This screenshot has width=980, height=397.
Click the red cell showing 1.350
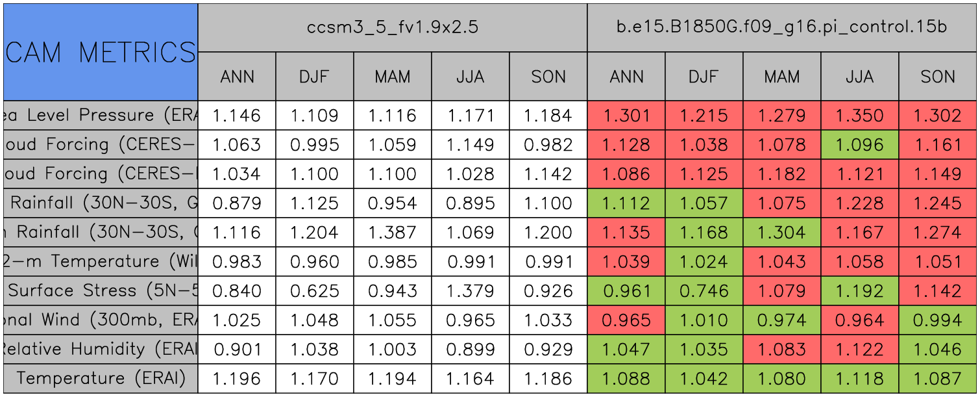click(x=859, y=116)
